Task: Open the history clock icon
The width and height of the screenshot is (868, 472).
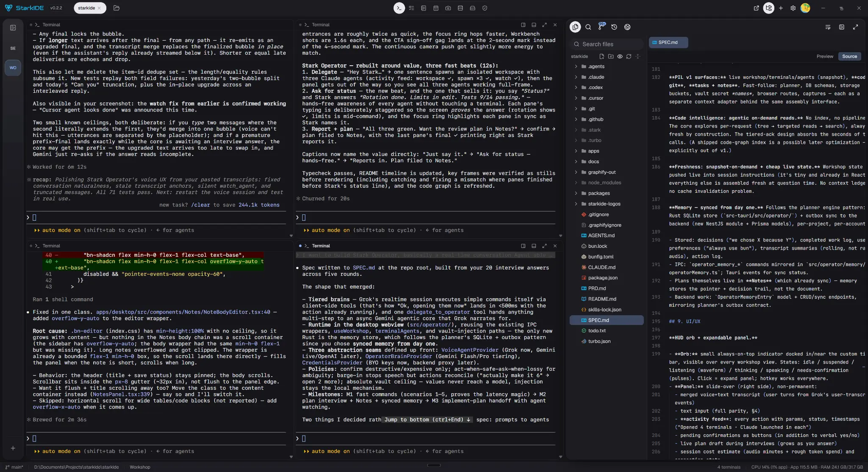Action: tap(614, 27)
